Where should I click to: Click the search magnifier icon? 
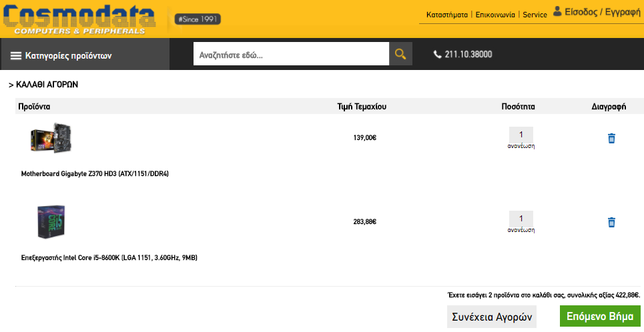coord(400,54)
